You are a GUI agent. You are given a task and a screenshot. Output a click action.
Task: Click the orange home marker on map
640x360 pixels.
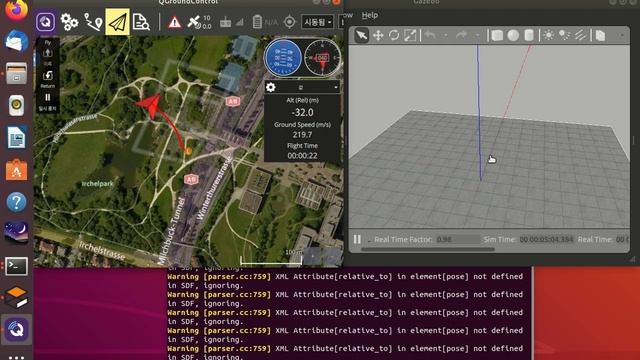tap(188, 151)
